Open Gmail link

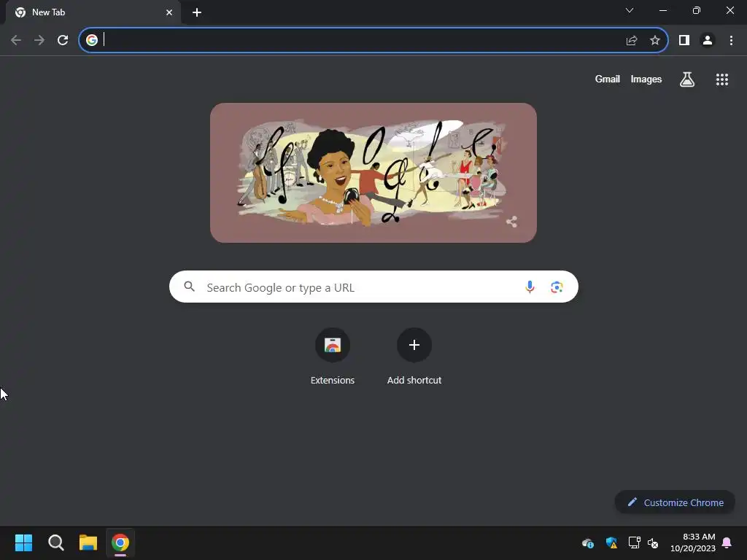click(x=608, y=79)
